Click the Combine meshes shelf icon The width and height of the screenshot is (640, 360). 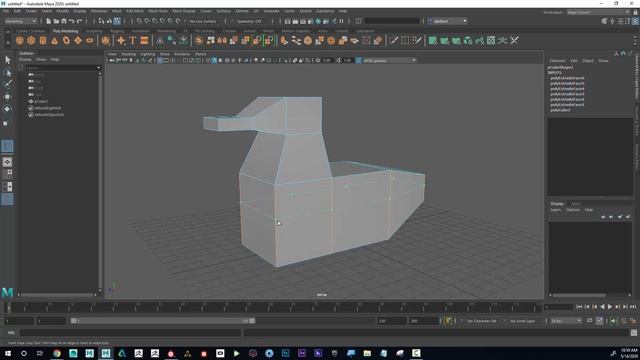(199, 40)
